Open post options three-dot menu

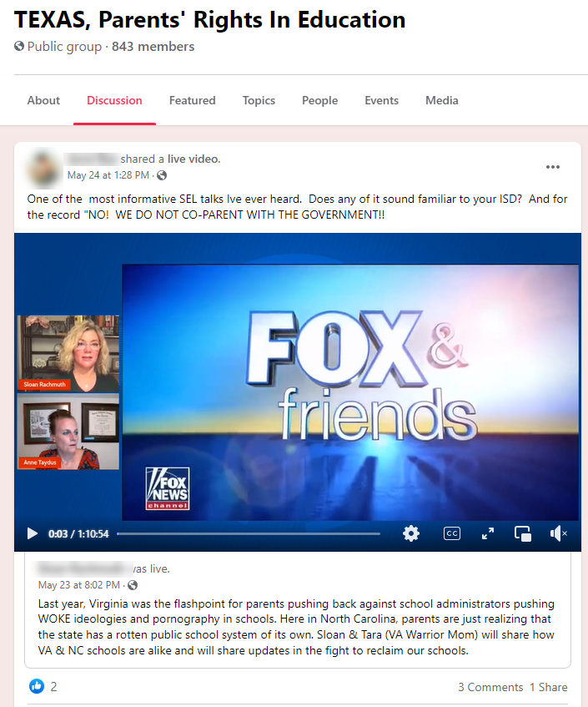pyautogui.click(x=553, y=167)
